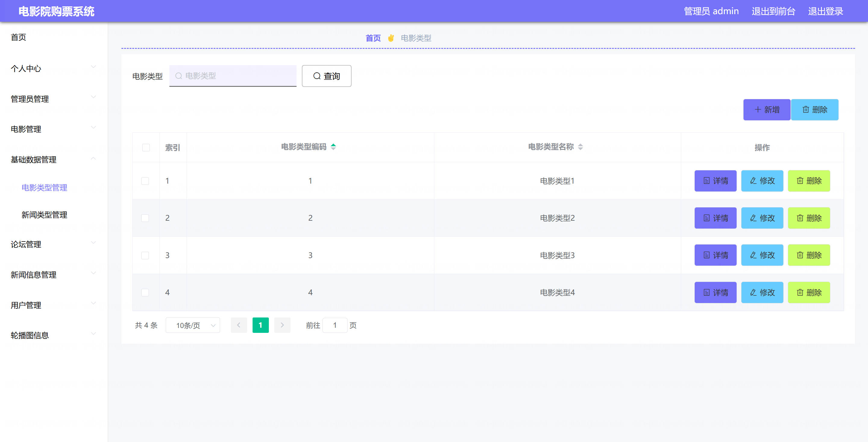Screen dimensions: 868x442
Task: Click the page 1 pagination button
Action: click(260, 325)
